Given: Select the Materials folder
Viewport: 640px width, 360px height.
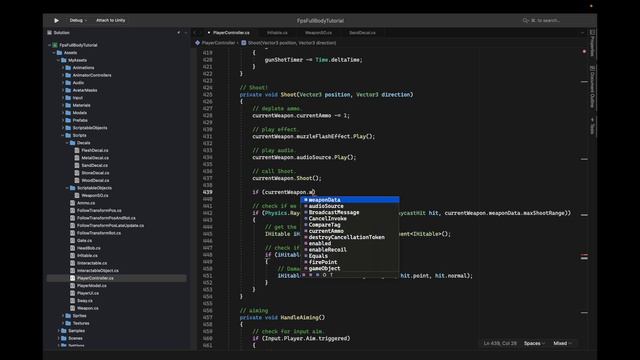Looking at the screenshot, I should 81,105.
